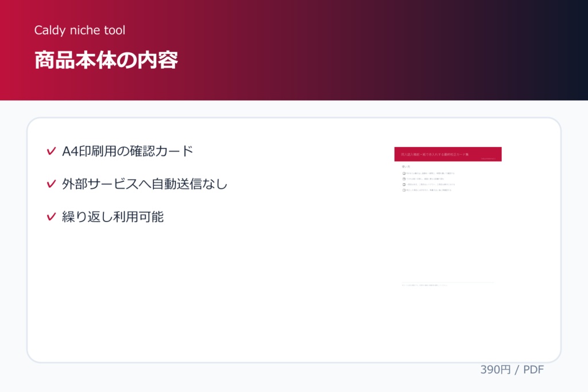The height and width of the screenshot is (392, 588).
Task: Click the checkmark beside 繰り返し利用可能
Action: (51, 216)
